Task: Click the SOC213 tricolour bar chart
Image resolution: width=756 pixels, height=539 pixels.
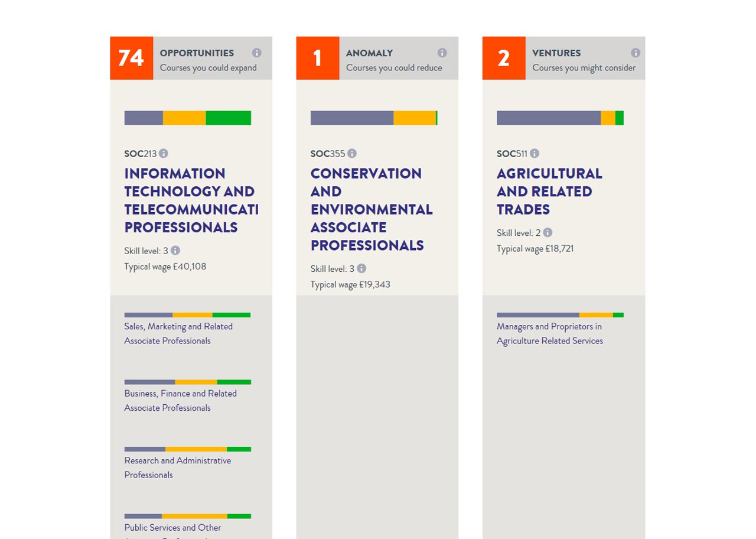Action: pyautogui.click(x=187, y=118)
